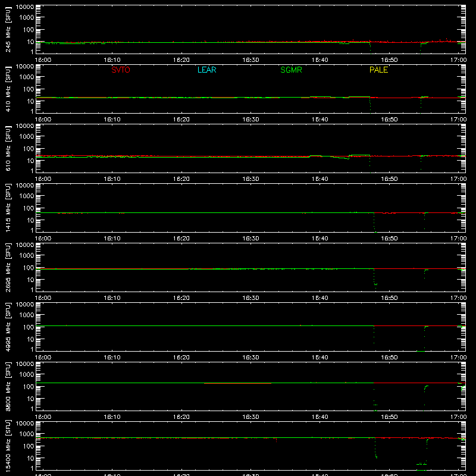Click the red SVTO legend label
Viewport: 476px width, 476px height.
[121, 70]
